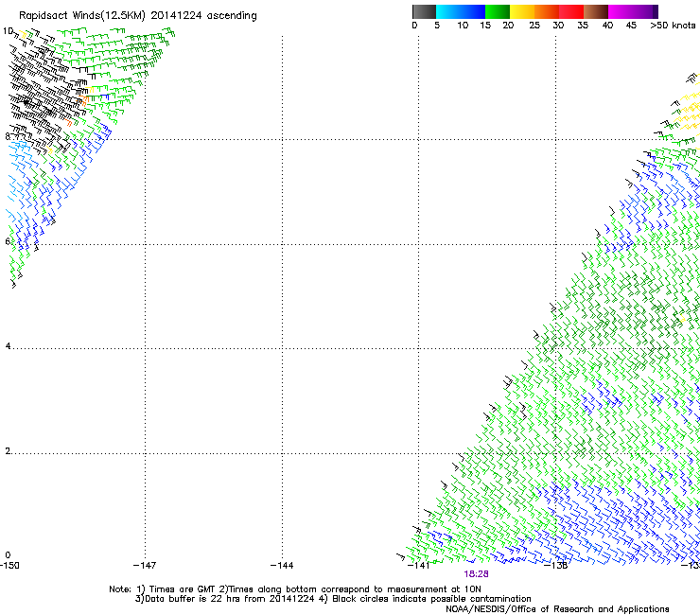Click the '15' legend scale value
Screen dimensions: 700x615
pyautogui.click(x=485, y=26)
